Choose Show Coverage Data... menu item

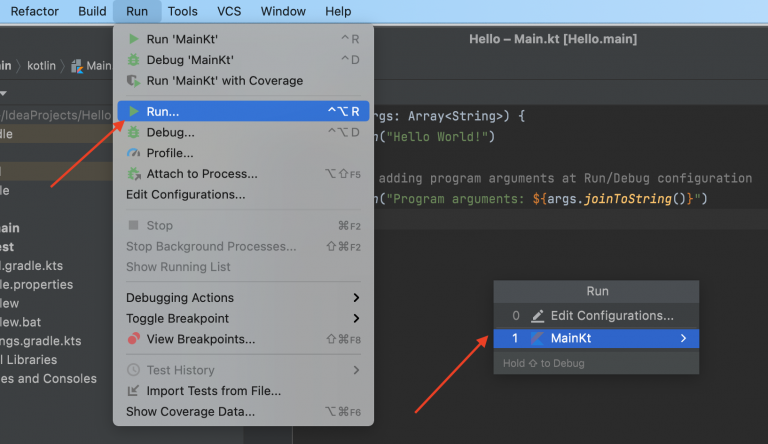click(x=190, y=411)
